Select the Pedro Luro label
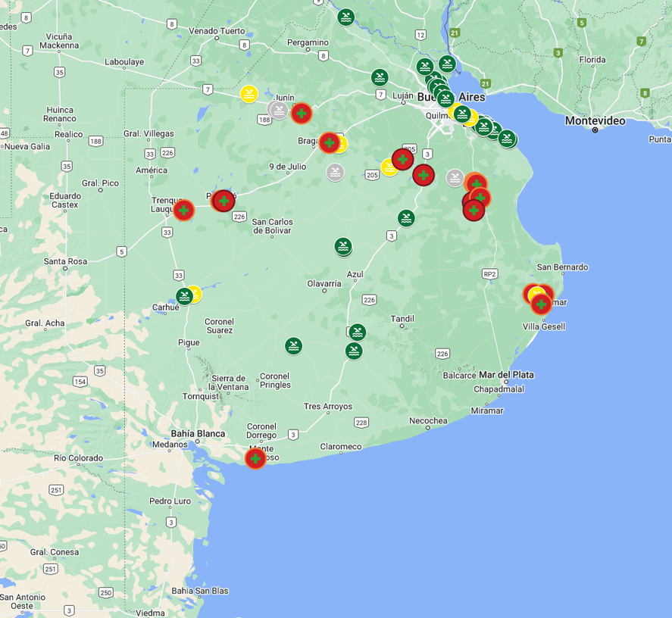Screen dimensions: 672x618 point(170,501)
